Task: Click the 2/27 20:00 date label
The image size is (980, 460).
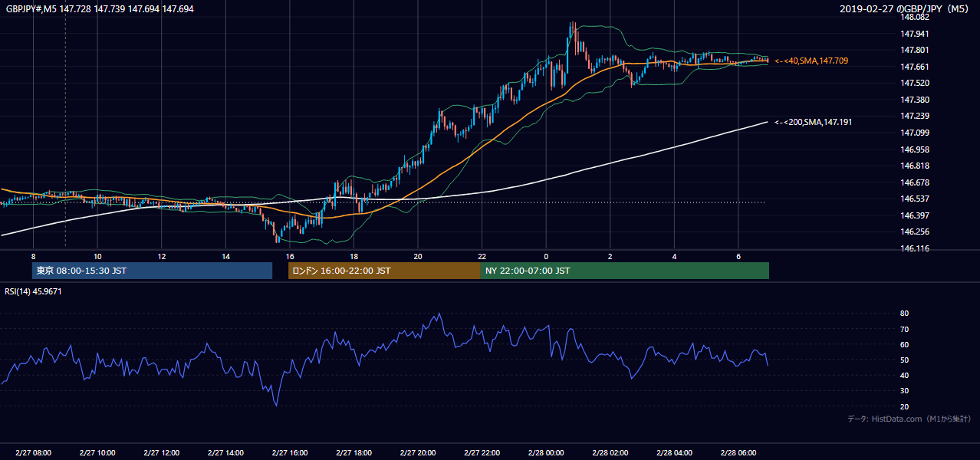Action: [x=418, y=453]
